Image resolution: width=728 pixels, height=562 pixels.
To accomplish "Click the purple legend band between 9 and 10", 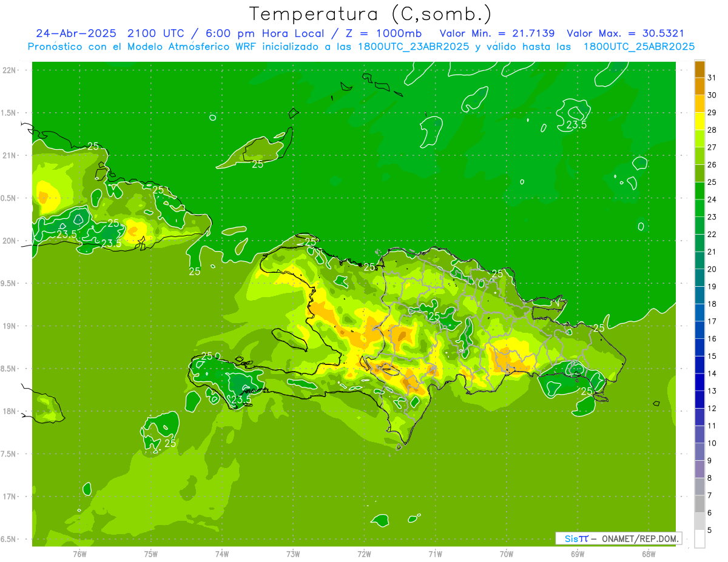I will [x=700, y=452].
